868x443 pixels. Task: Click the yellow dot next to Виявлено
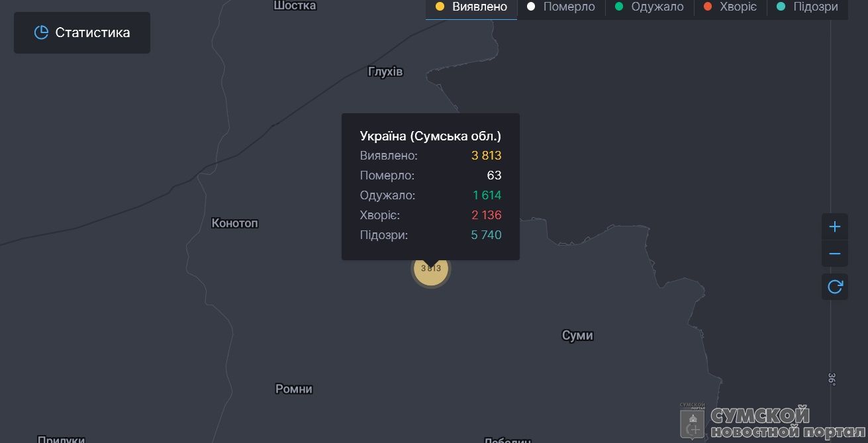pos(440,7)
